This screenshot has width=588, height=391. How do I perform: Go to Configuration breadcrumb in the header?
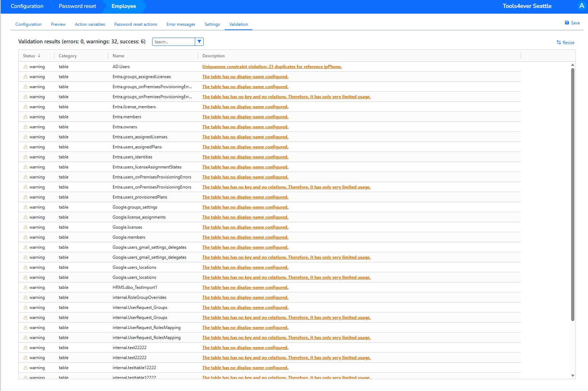pos(27,6)
